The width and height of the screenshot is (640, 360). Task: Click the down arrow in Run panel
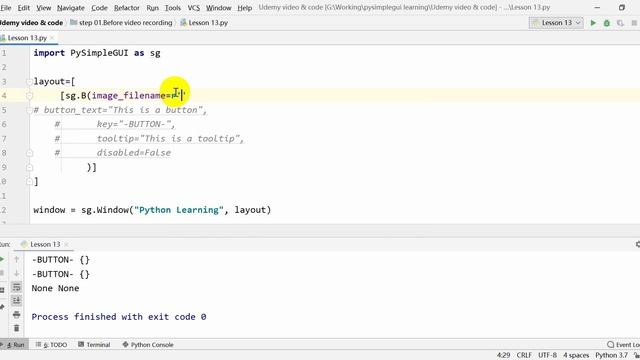pos(16,273)
